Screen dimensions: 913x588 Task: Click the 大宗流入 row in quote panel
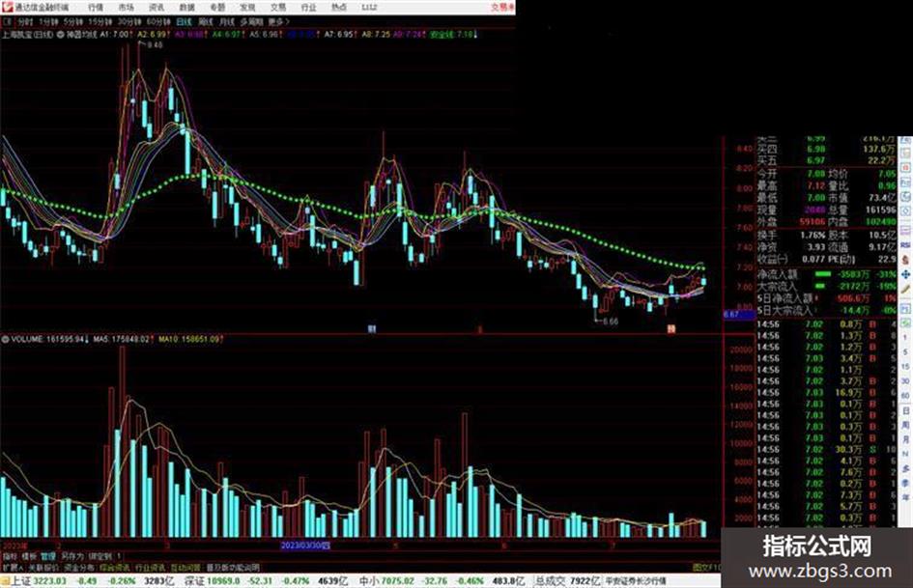click(x=826, y=286)
